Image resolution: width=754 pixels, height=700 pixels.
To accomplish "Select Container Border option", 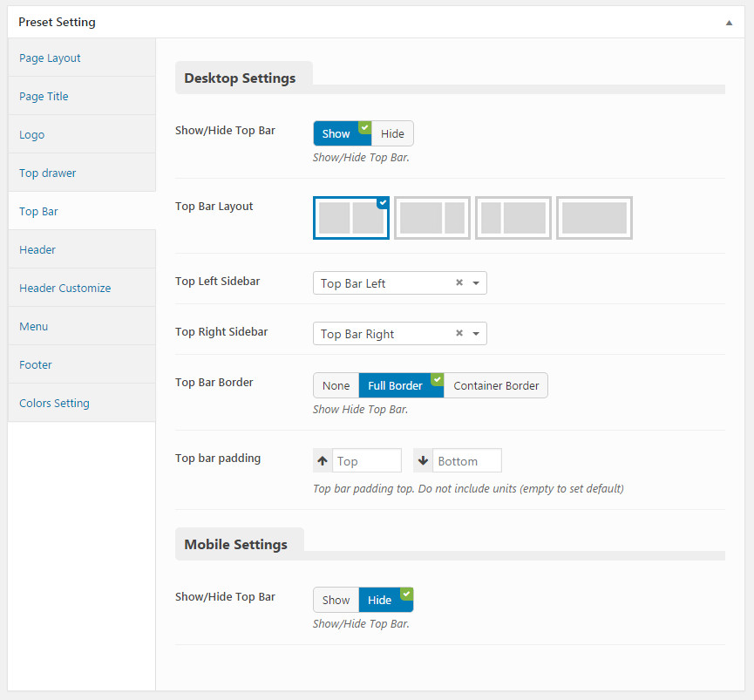I will click(496, 385).
